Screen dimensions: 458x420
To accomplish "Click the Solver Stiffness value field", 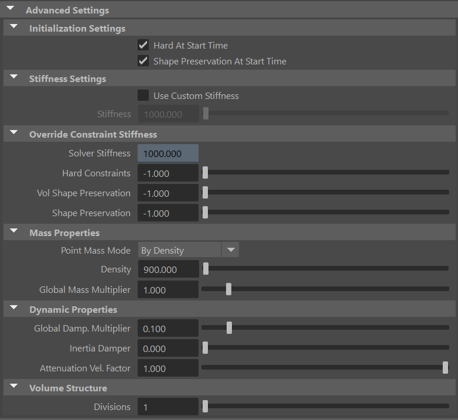I will point(168,153).
